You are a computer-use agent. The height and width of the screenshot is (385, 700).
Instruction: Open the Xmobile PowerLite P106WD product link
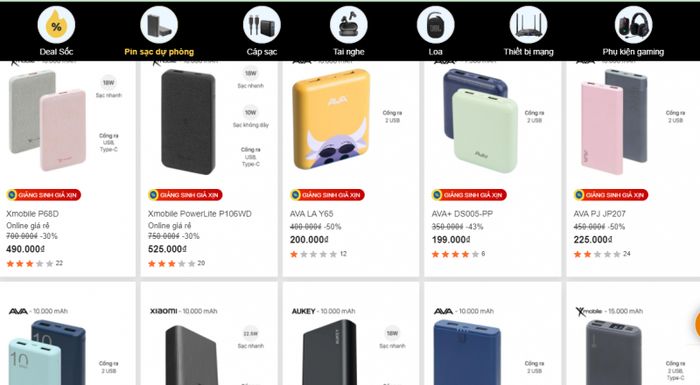(200, 214)
